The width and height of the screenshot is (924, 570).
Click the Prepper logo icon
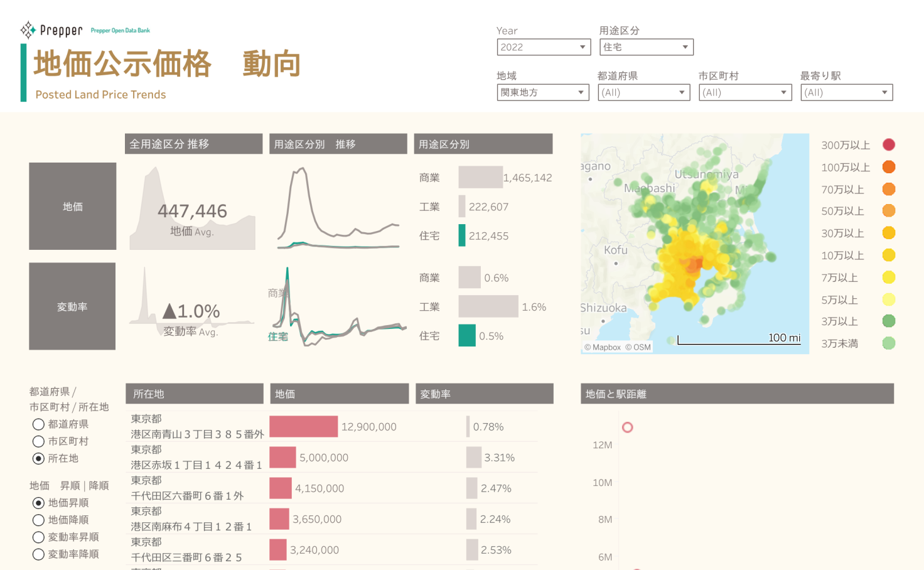tap(28, 30)
